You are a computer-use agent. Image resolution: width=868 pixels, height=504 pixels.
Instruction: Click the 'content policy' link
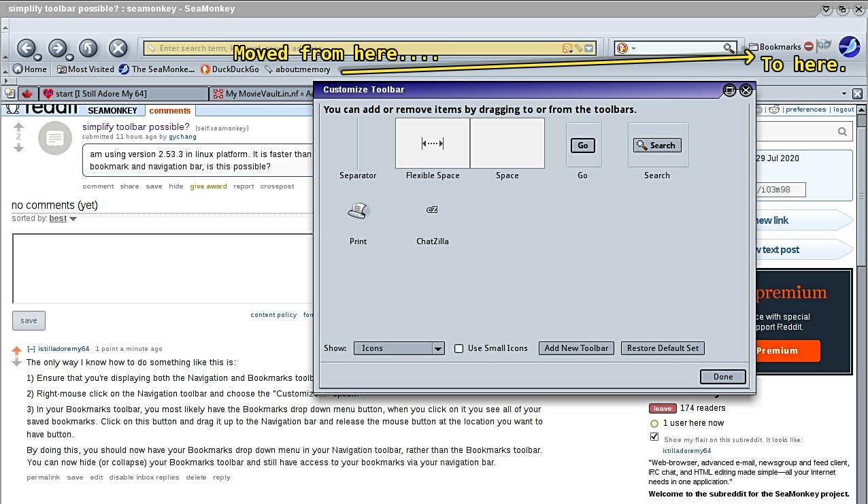point(273,315)
